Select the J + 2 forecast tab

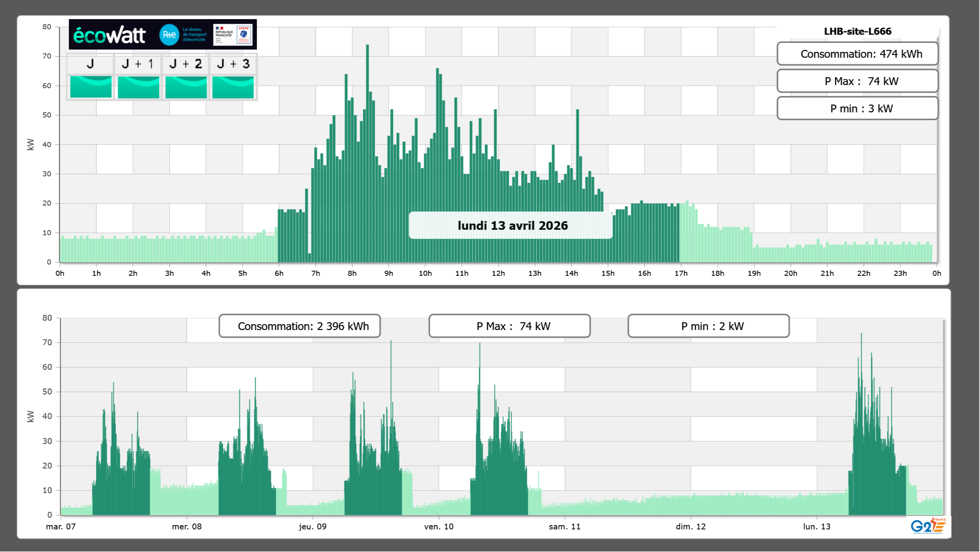[186, 64]
